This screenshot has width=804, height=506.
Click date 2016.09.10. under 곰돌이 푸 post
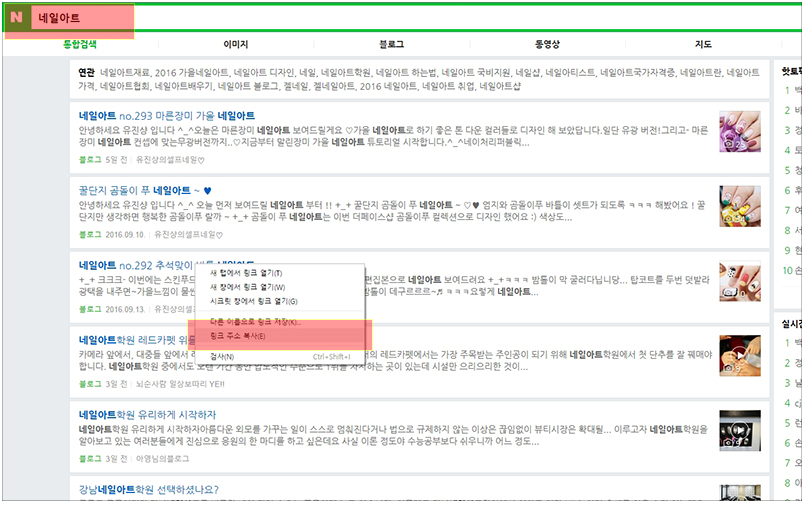[x=126, y=235]
